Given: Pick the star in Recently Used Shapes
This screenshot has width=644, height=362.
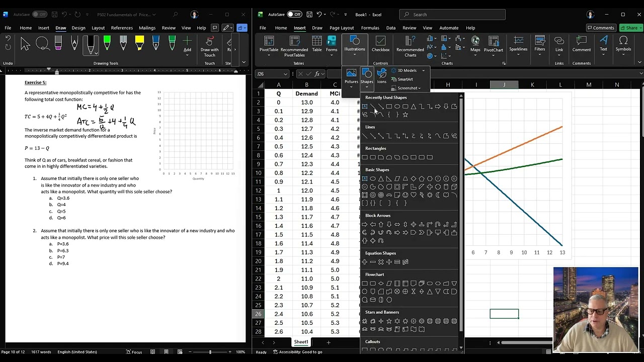Looking at the screenshot, I should [x=406, y=115].
